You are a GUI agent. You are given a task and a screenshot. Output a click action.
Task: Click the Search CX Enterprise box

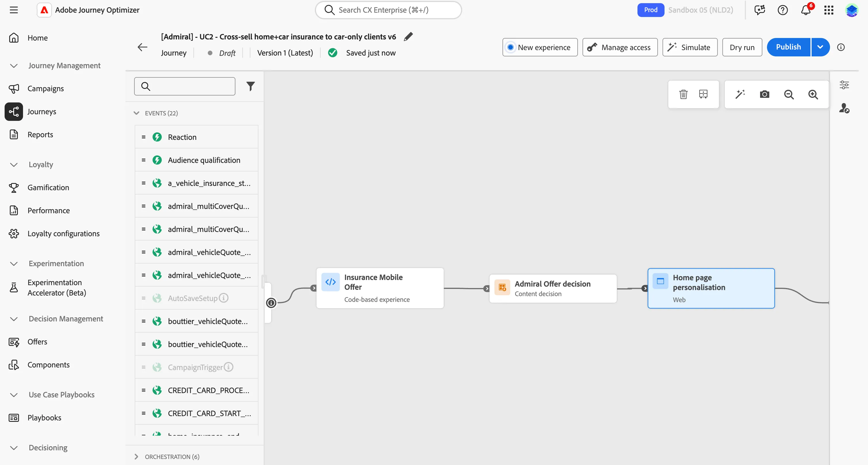[388, 10]
